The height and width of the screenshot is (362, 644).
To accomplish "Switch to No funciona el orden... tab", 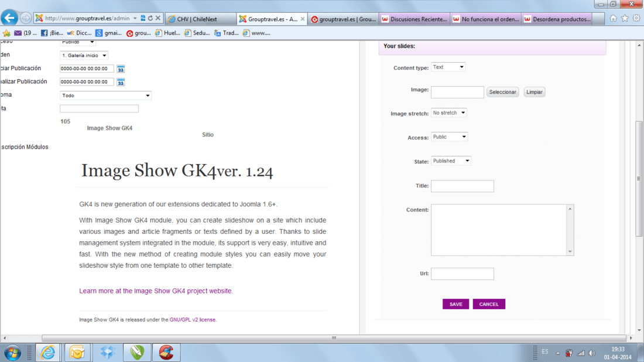I will click(x=486, y=19).
